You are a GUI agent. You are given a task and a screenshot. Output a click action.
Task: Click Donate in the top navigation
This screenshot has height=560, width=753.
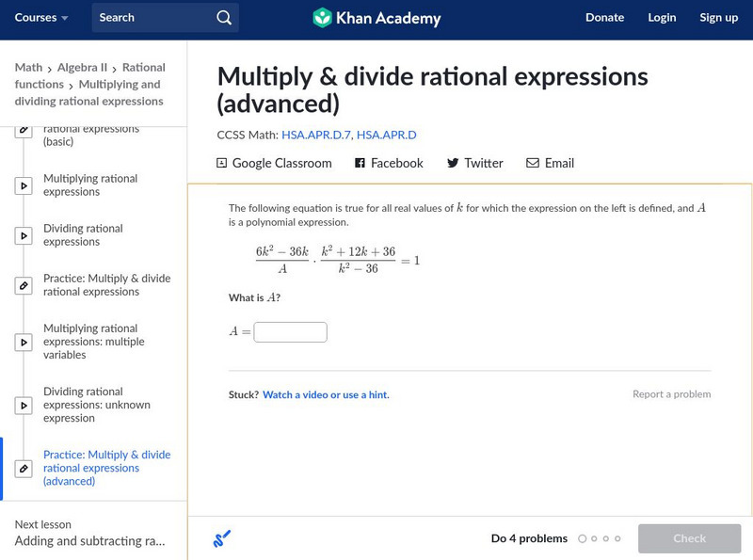[604, 17]
